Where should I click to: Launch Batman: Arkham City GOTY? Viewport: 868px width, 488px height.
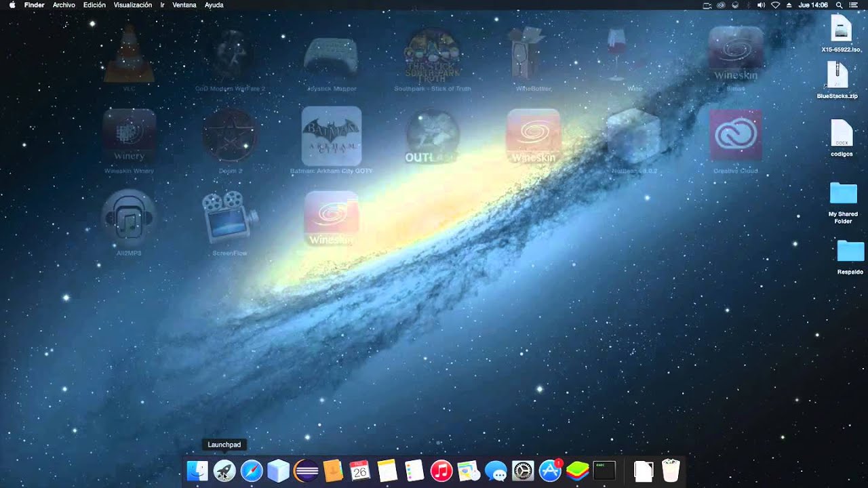(x=332, y=136)
